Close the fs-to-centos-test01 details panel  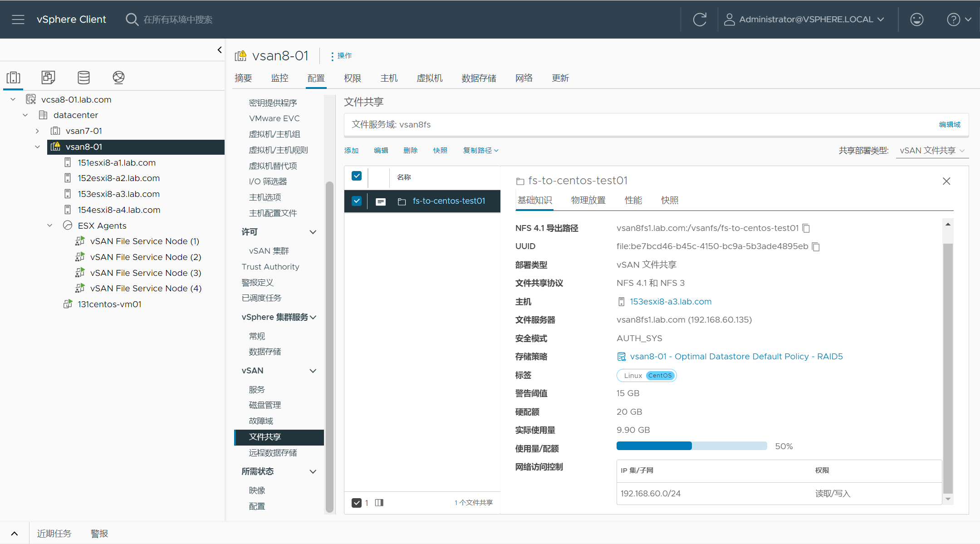click(946, 181)
